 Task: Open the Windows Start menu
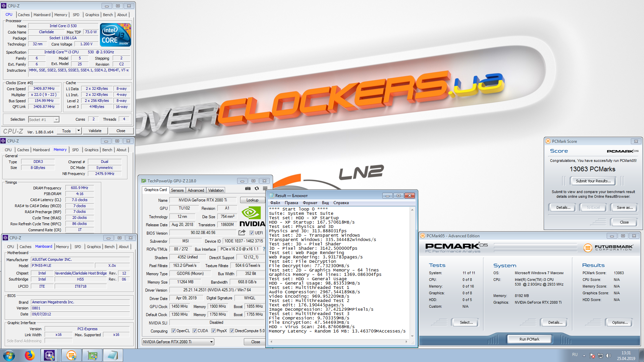(x=9, y=355)
